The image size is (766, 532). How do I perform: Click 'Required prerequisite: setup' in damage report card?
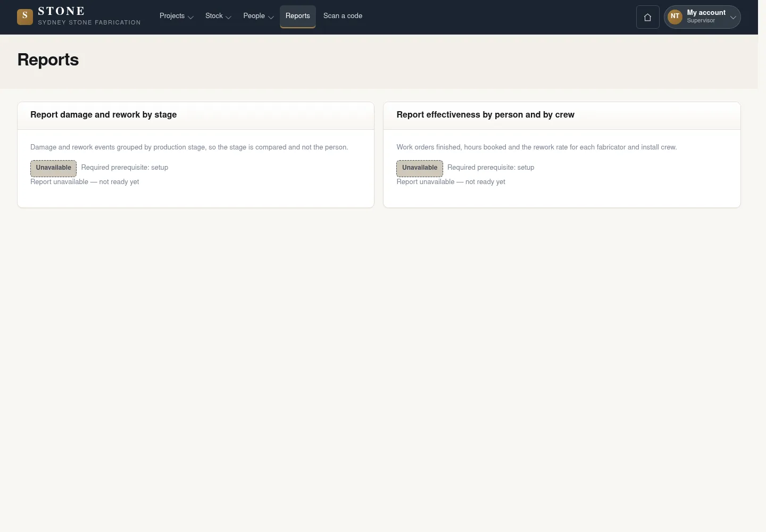click(124, 168)
